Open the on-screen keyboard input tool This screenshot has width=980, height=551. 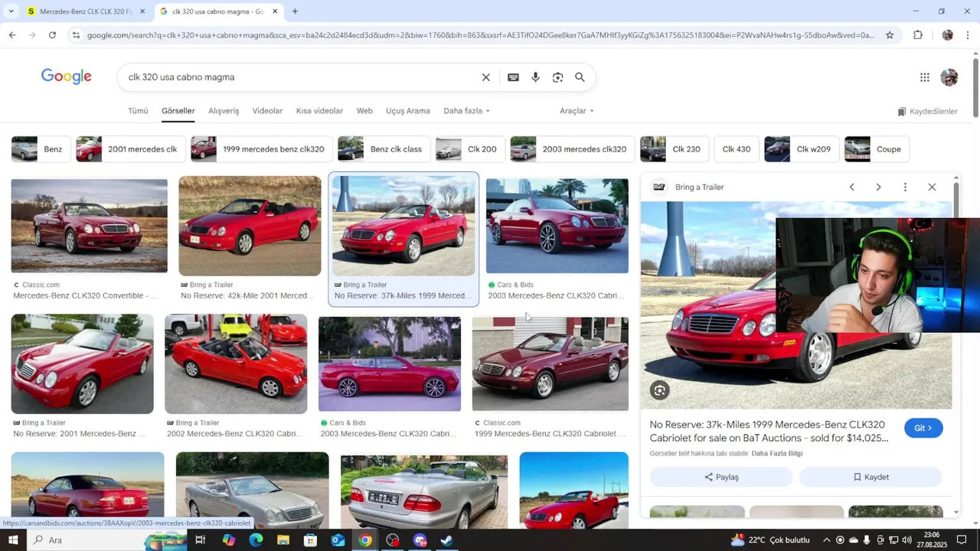pos(513,77)
